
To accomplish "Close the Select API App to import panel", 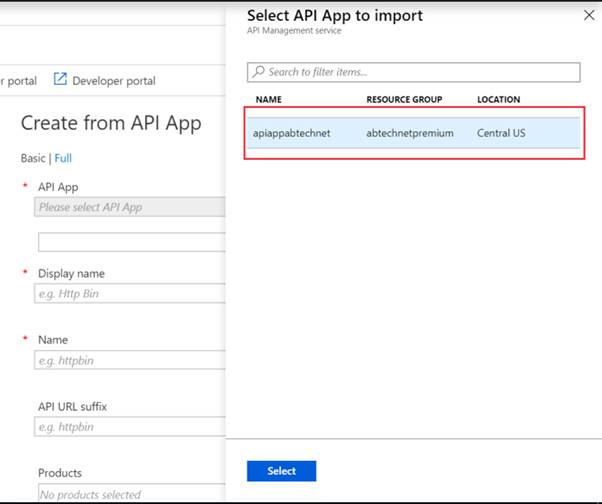I will [589, 15].
